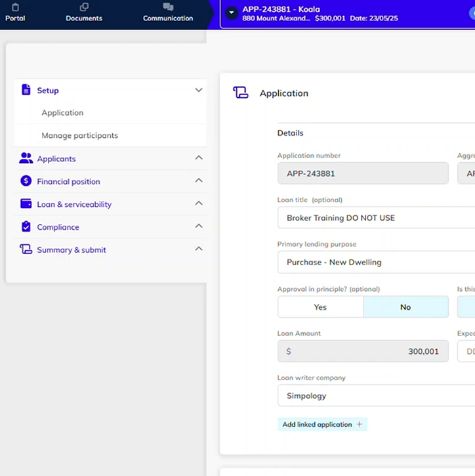Open the Primary lending purpose dropdown
The height and width of the screenshot is (476, 475).
click(375, 262)
